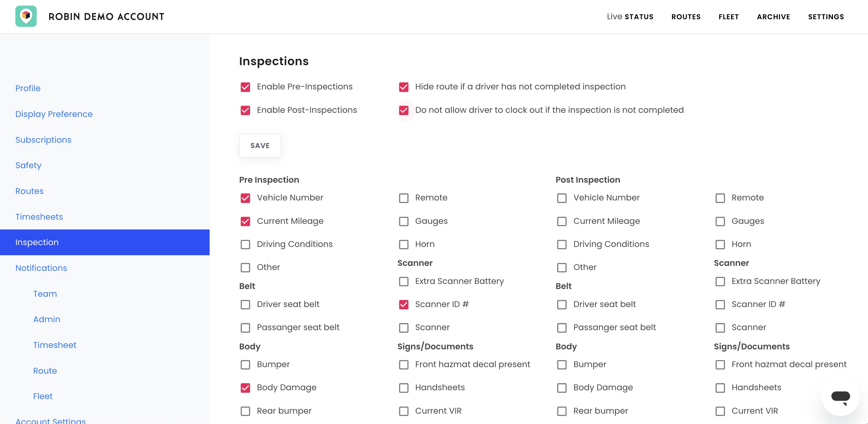This screenshot has height=424, width=868.
Task: Uncheck Hide route if driver not completed inspection
Action: (404, 87)
